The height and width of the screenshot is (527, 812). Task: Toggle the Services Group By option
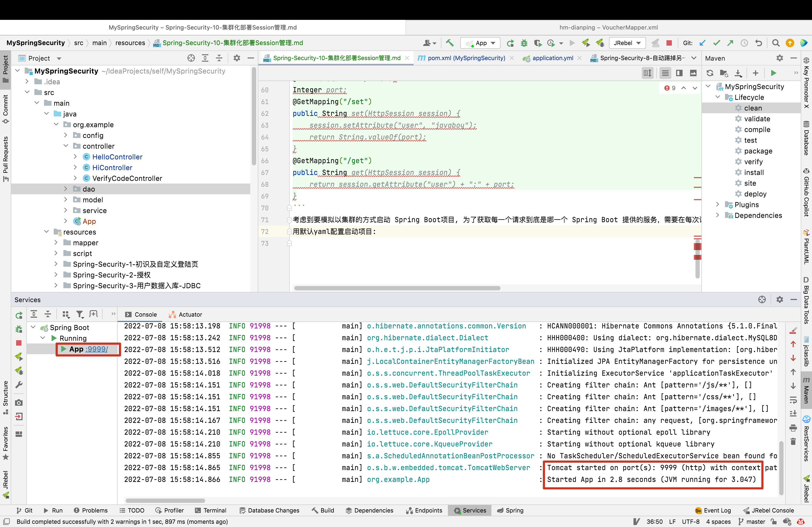(x=66, y=314)
